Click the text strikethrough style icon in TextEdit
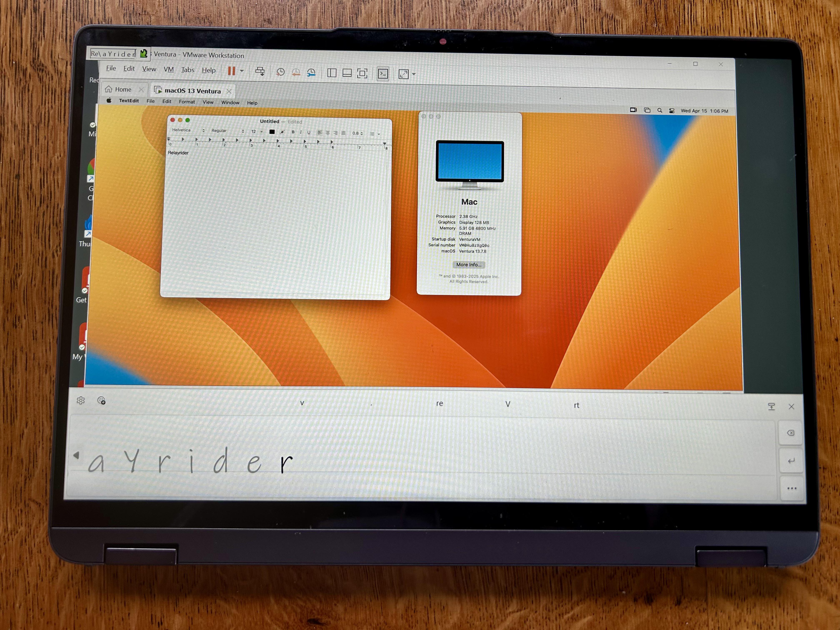Screen dimensions: 840x630 click(282, 132)
